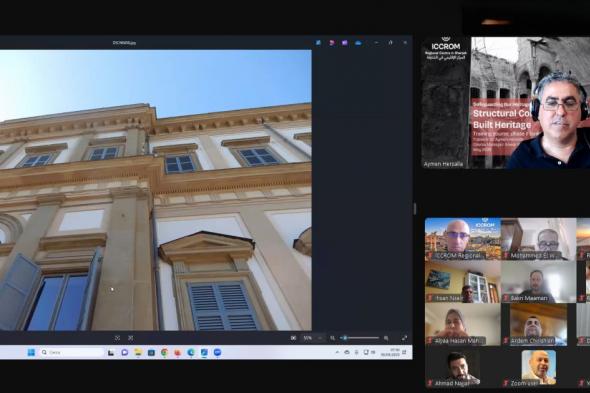Image resolution: width=590 pixels, height=393 pixels.
Task: Adjust the photo zoom slider handle
Action: pos(345,338)
